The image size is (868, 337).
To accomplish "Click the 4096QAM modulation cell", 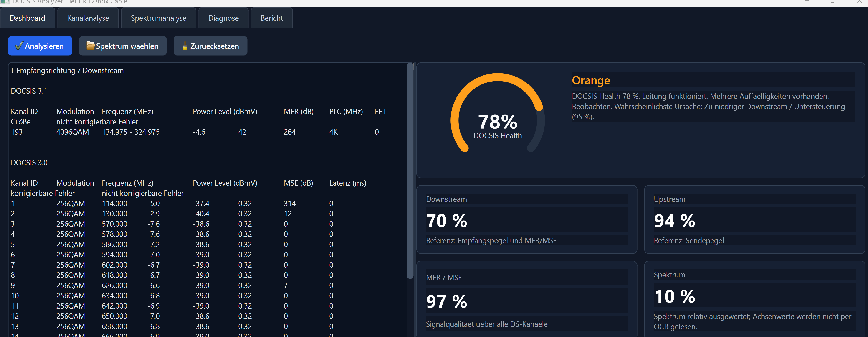I will tap(72, 132).
